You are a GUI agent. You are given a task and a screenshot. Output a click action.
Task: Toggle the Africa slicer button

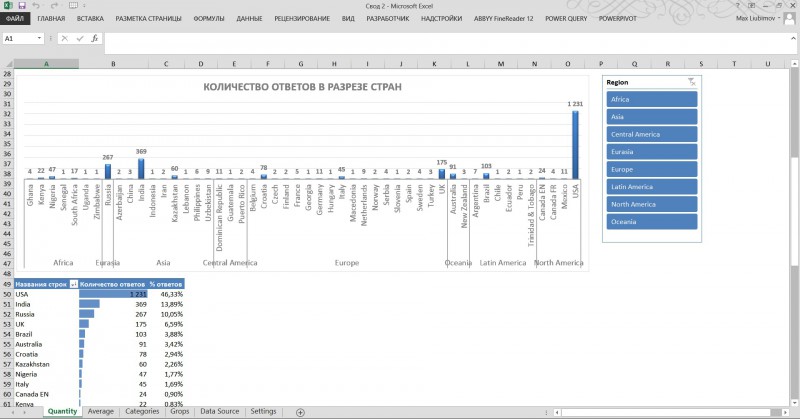tap(652, 99)
